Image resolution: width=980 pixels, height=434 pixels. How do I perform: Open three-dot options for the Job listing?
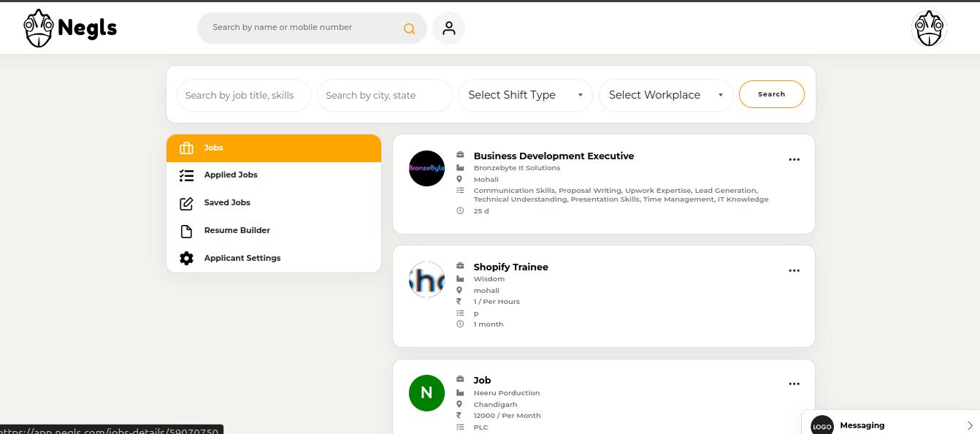(794, 384)
